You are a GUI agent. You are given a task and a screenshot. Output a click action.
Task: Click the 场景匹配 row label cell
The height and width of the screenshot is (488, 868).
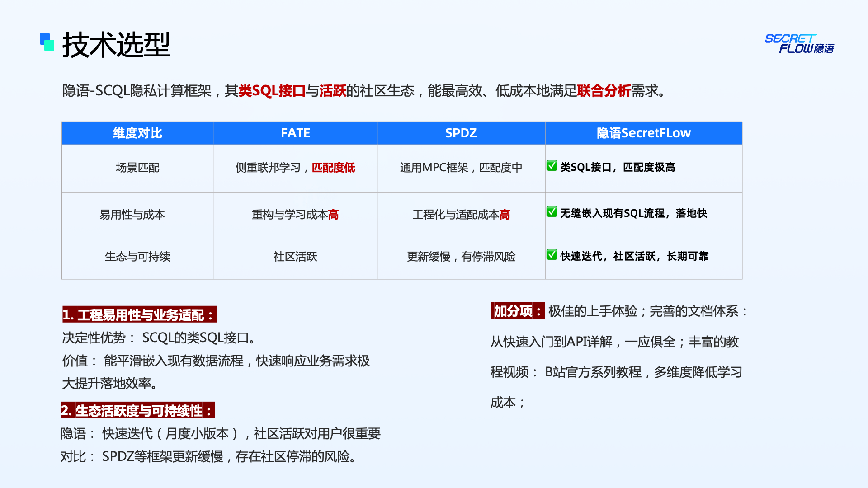click(137, 168)
